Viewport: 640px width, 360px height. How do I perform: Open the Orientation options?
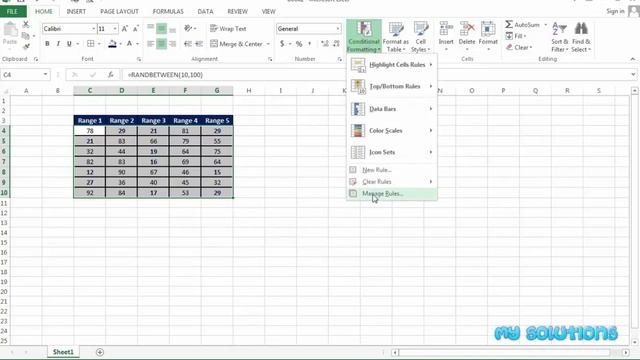190,28
